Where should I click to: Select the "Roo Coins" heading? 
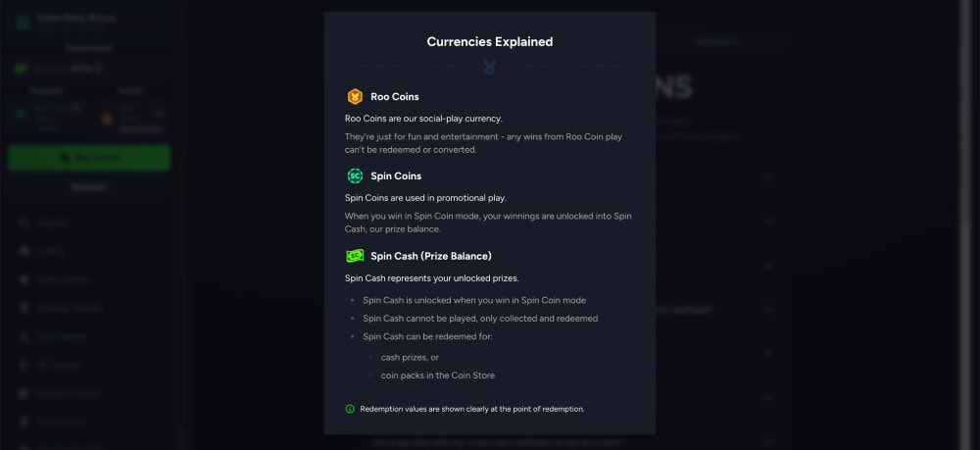pyautogui.click(x=395, y=97)
